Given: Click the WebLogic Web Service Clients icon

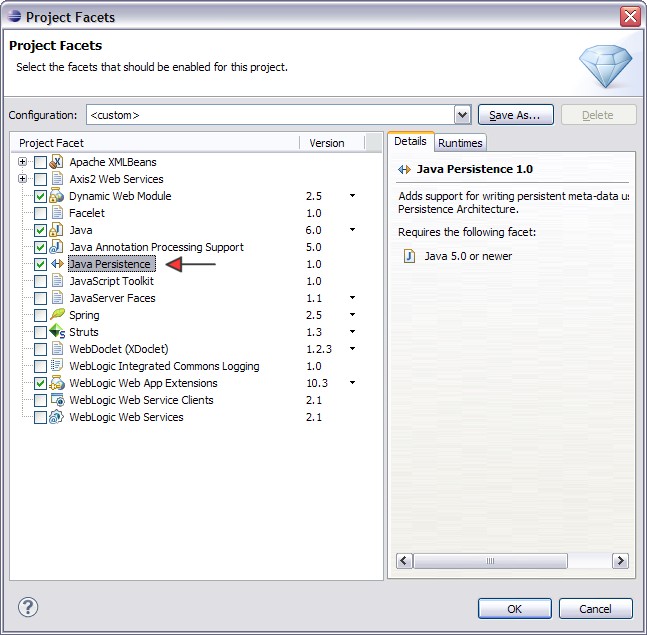Looking at the screenshot, I should click(57, 399).
